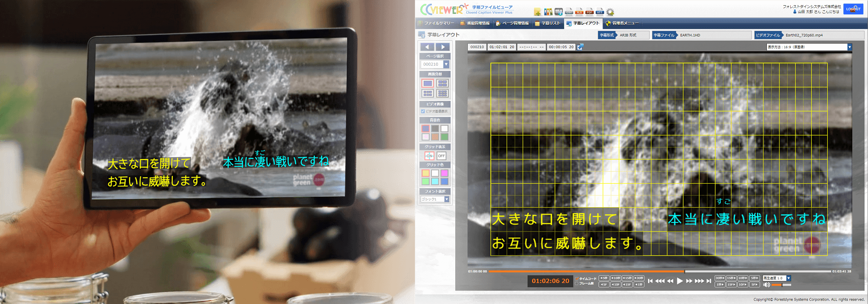Jump back 30 seconds button
Image resolution: width=868 pixels, height=304 pixels.
tap(639, 278)
